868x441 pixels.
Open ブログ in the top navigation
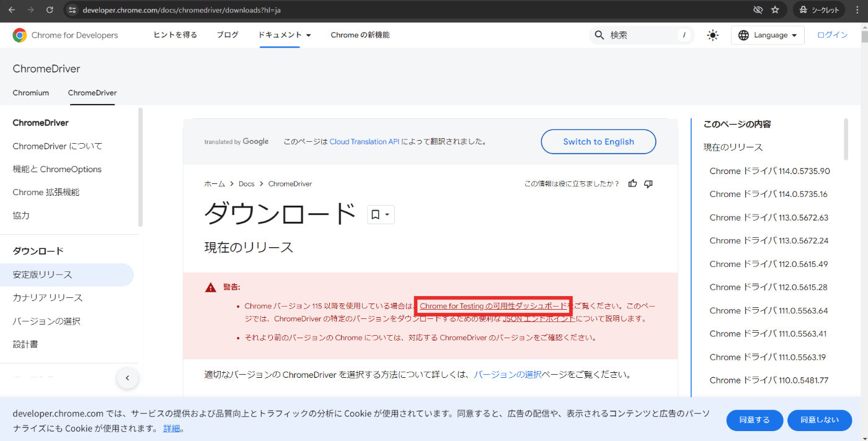pyautogui.click(x=228, y=35)
